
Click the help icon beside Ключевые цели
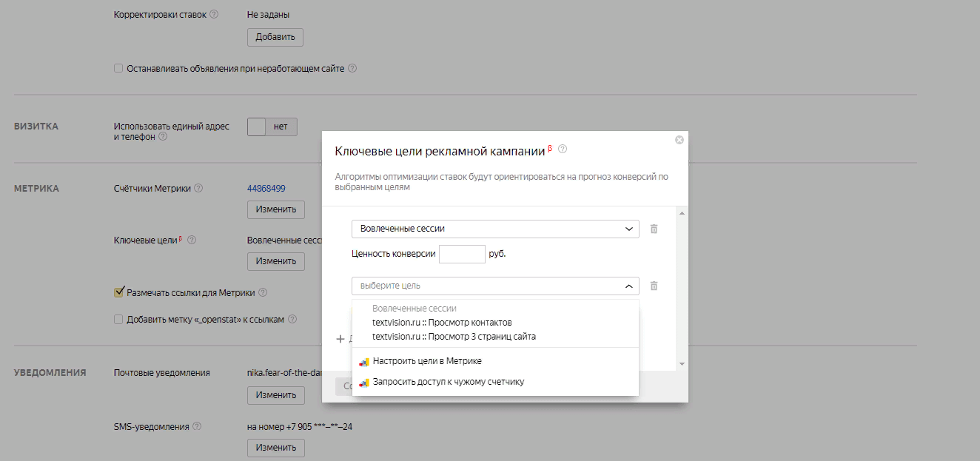click(x=192, y=240)
